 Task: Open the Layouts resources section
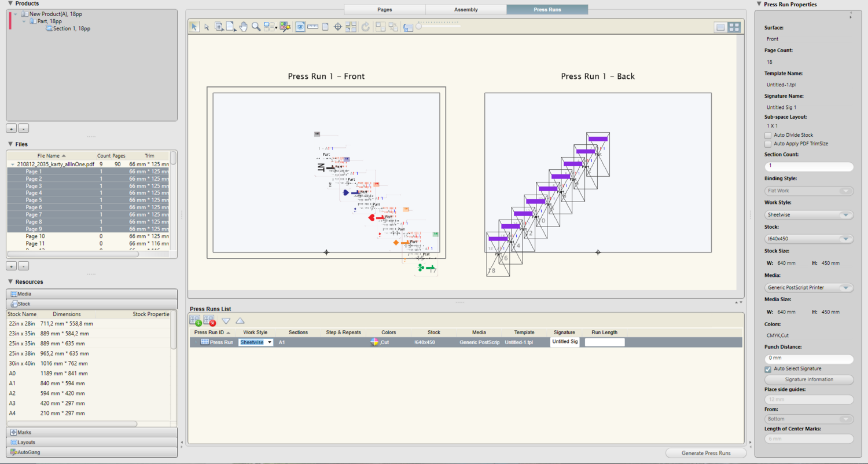pos(91,442)
